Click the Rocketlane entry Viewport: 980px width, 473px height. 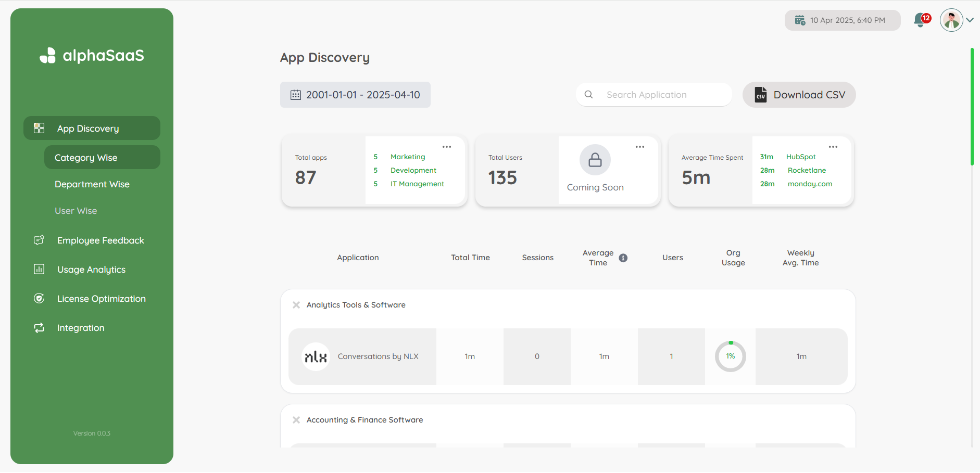[807, 170]
